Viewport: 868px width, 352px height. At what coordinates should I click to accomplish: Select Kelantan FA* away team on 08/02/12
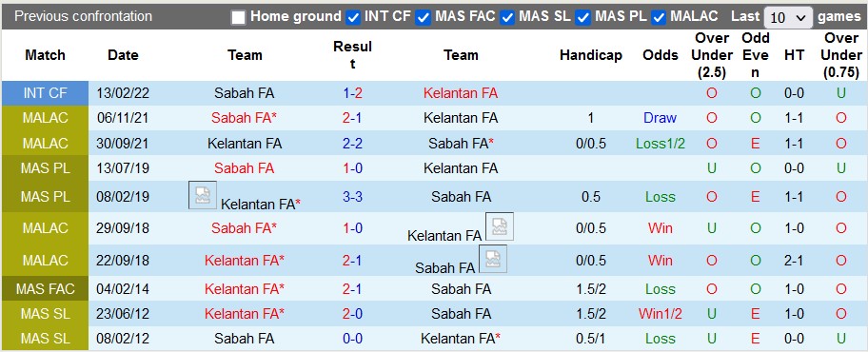click(x=461, y=338)
